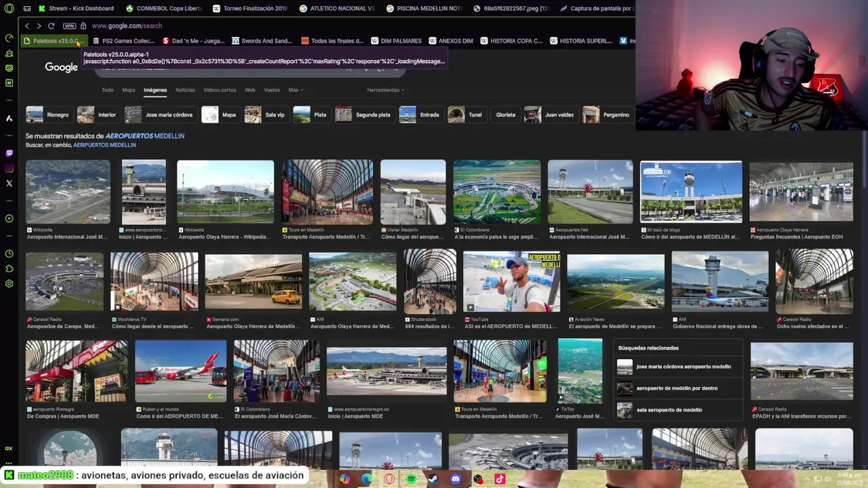Click the padlock site info icon
868x488 pixels.
(x=83, y=26)
